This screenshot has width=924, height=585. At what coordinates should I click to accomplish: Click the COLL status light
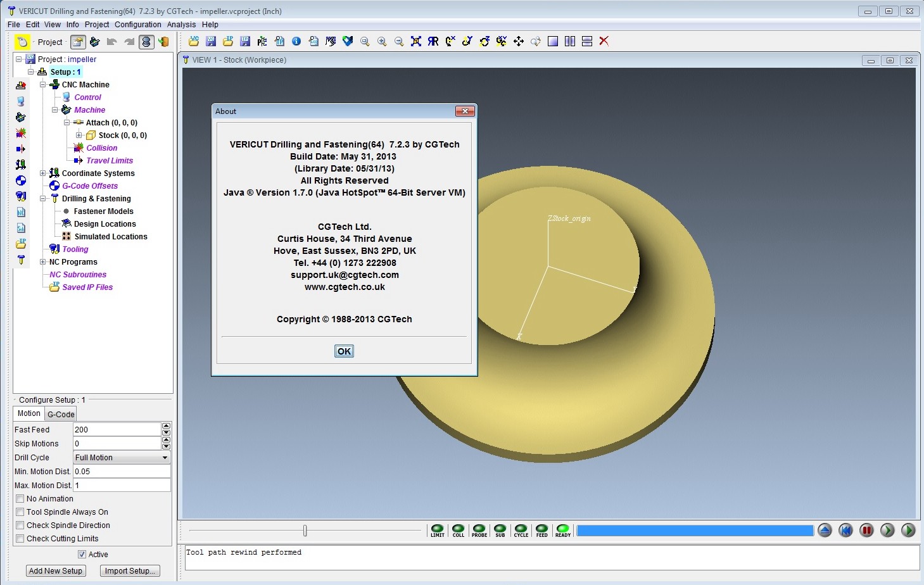point(459,531)
